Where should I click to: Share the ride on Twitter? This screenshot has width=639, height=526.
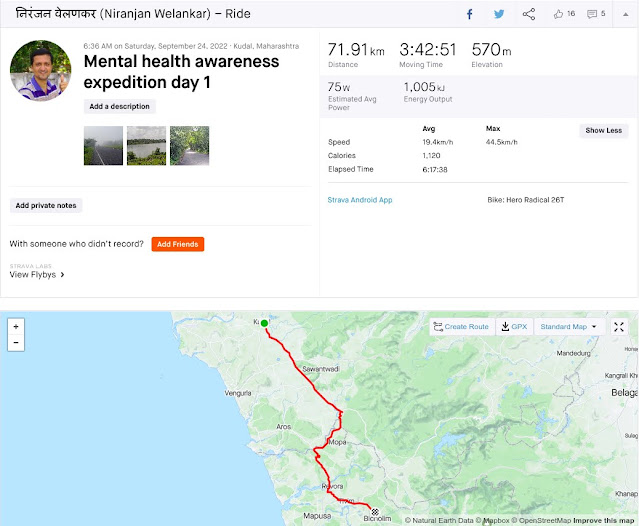[499, 14]
